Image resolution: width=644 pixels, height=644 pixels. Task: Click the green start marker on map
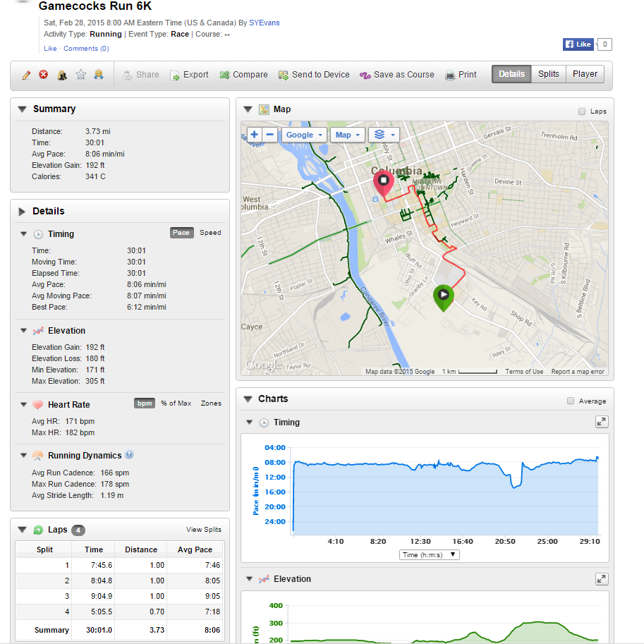pyautogui.click(x=443, y=296)
